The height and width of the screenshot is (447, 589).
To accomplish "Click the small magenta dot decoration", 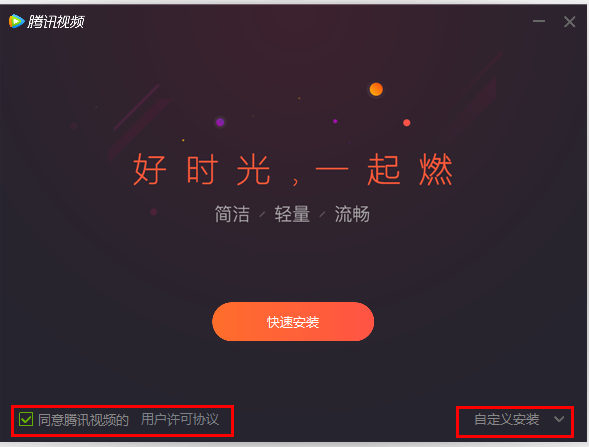I will [335, 121].
